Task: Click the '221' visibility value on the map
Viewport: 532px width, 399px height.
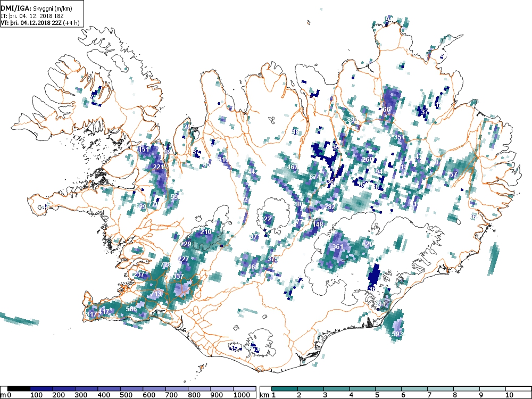Action: 159,167
